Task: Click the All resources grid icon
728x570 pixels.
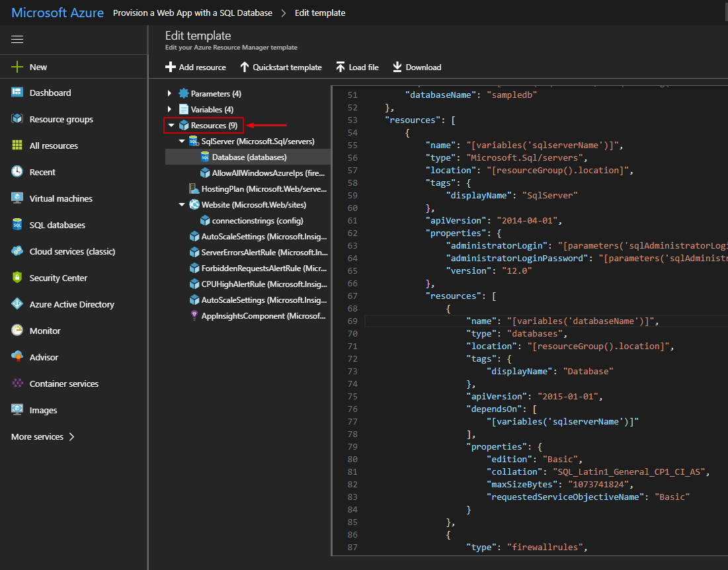Action: pyautogui.click(x=17, y=145)
